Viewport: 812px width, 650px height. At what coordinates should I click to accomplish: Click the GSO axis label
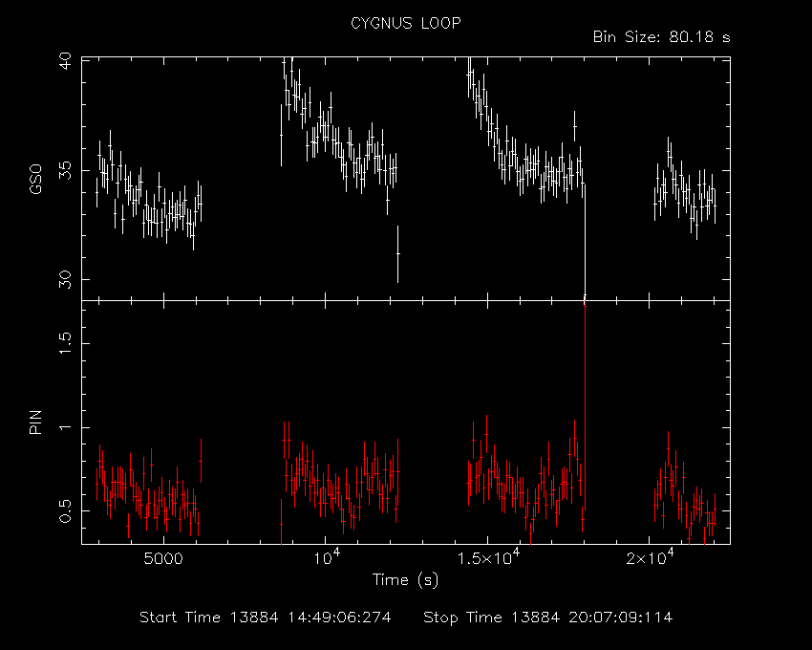(35, 180)
